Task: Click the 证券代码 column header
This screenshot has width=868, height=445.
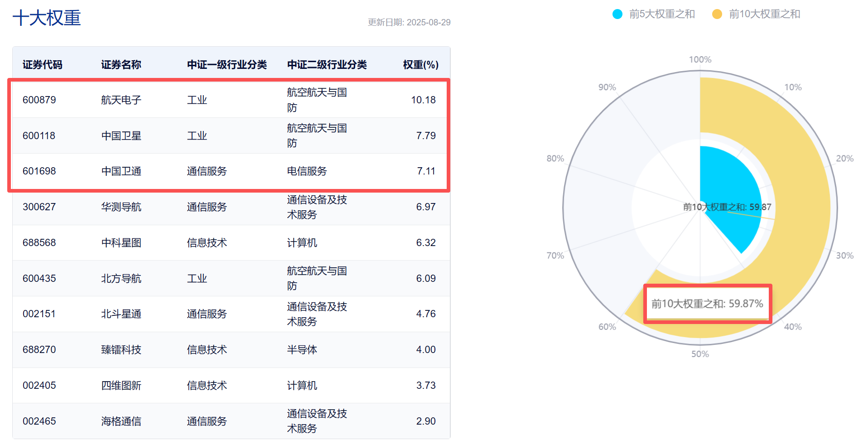Action: [43, 65]
